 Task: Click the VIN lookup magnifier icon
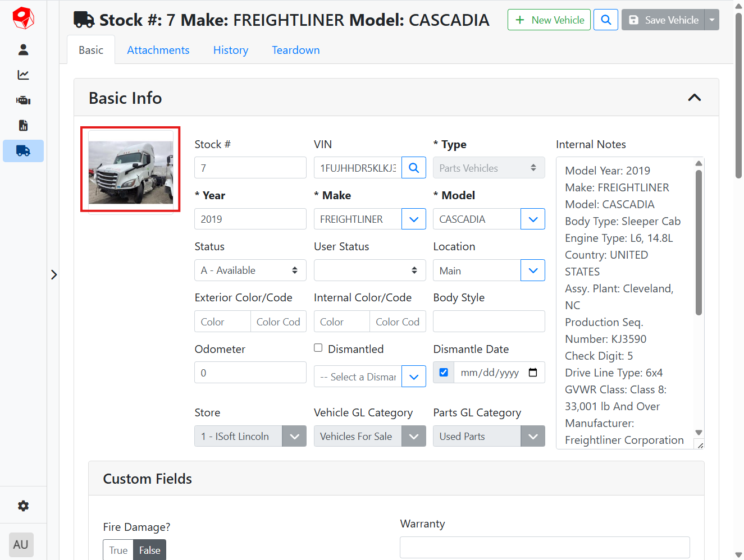click(x=414, y=168)
